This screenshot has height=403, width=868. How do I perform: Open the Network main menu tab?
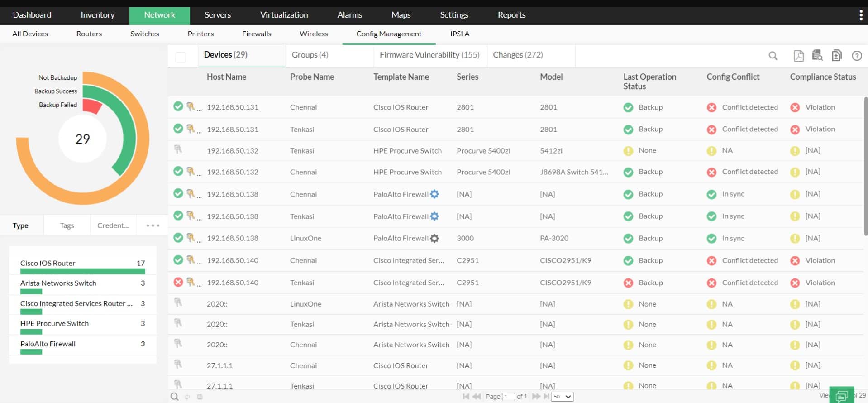pyautogui.click(x=159, y=15)
